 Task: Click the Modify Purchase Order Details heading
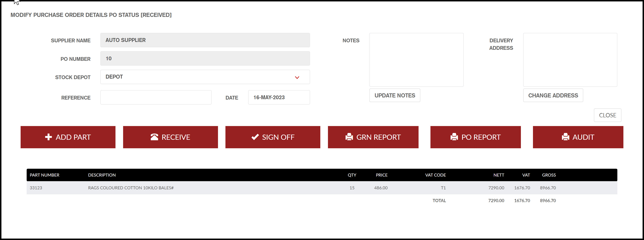[91, 15]
